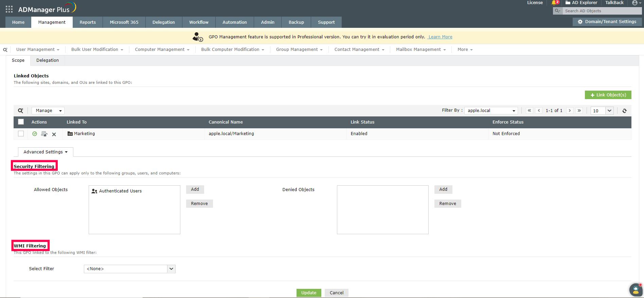The image size is (644, 298).
Task: Click the submenu search icon beside User Management
Action: click(5, 50)
